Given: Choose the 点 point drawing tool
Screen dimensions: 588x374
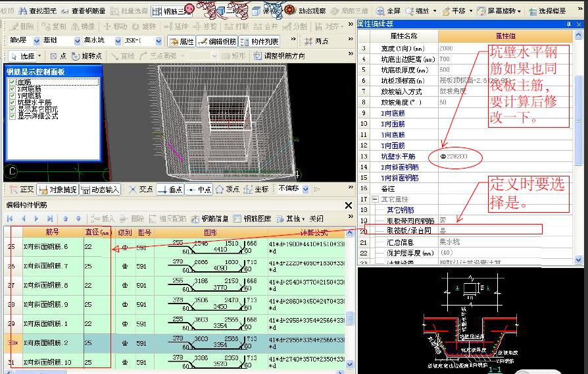Looking at the screenshot, I should click(59, 56).
